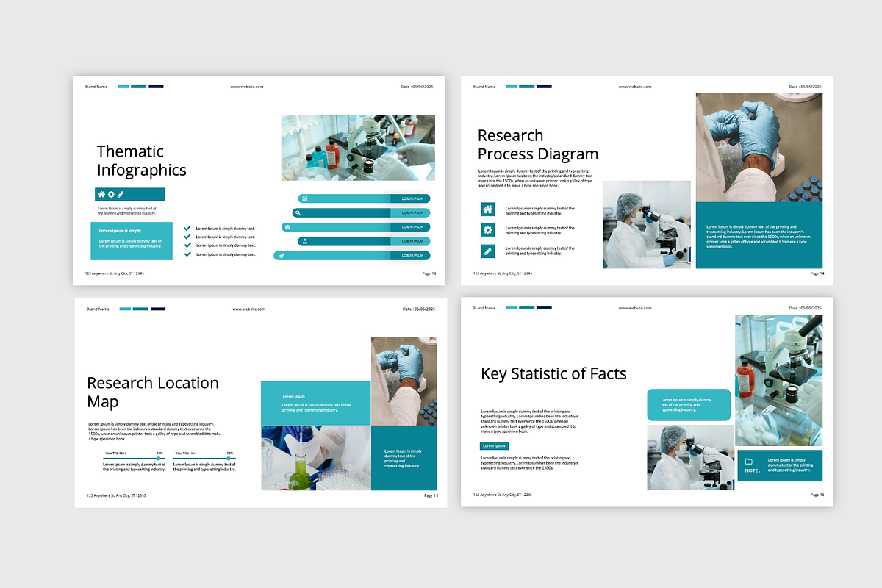Click the Research Process Diagram title
Screen dimensions: 882x588
(538, 145)
